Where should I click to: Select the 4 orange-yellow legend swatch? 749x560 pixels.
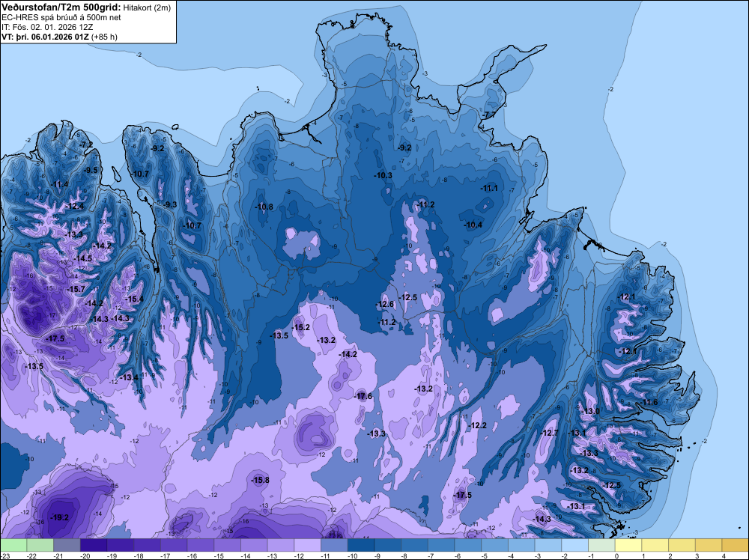(736, 545)
